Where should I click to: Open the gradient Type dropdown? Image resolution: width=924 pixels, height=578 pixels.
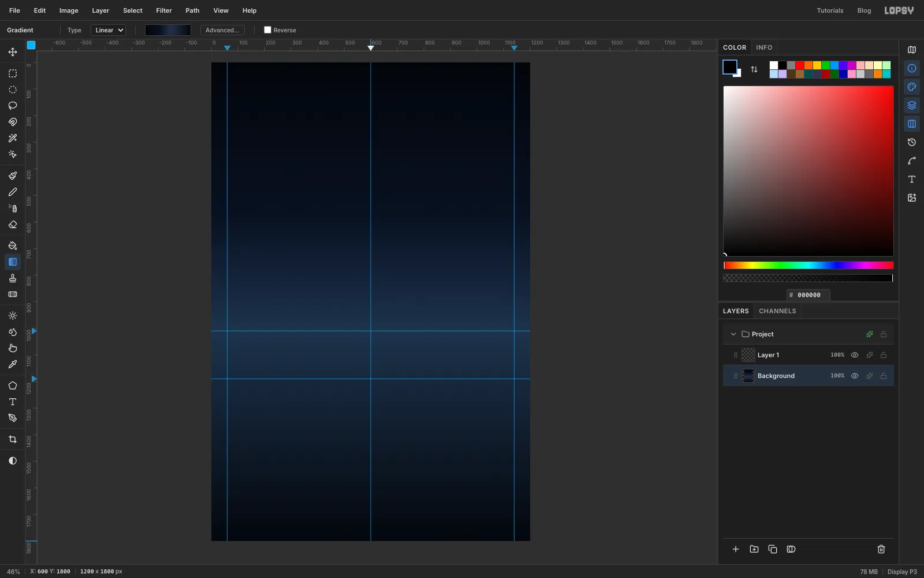(108, 30)
